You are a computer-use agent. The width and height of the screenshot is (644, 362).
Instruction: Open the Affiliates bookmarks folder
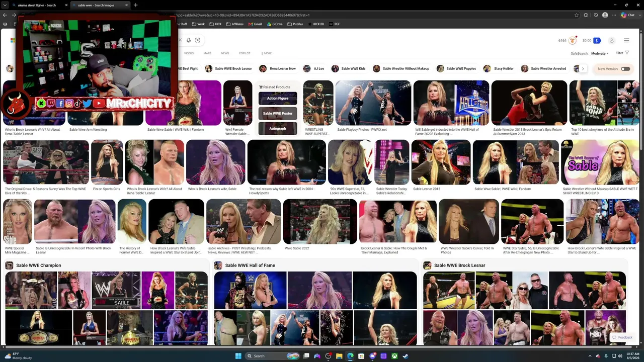click(x=235, y=24)
